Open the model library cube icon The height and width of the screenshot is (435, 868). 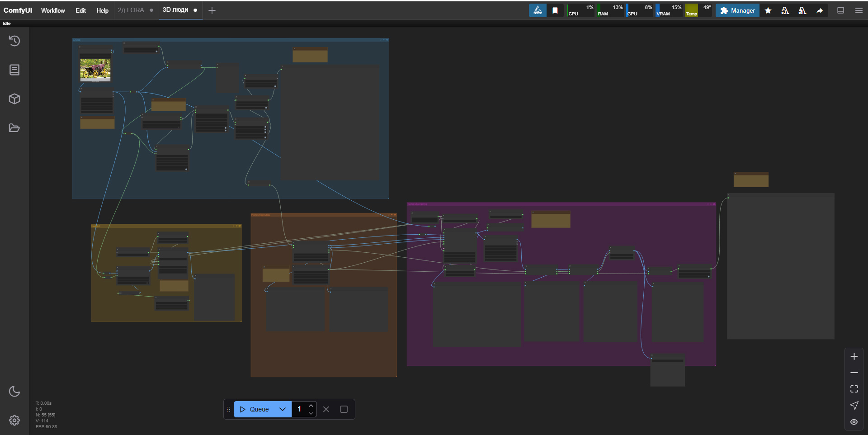pyautogui.click(x=14, y=99)
